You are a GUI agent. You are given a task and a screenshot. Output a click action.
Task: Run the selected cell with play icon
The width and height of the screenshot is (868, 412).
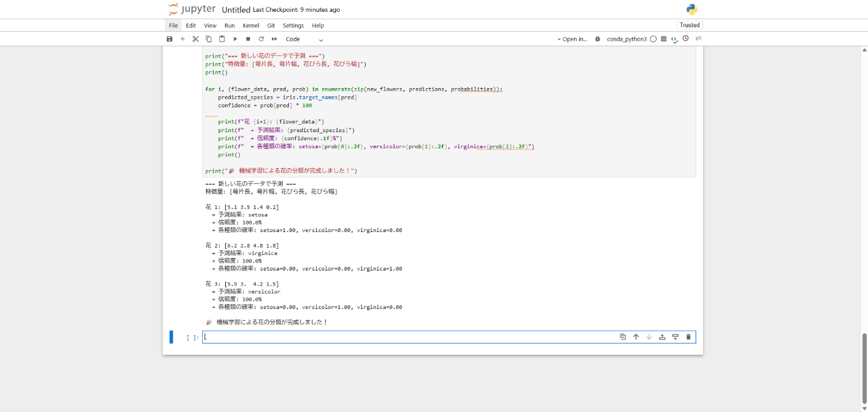pos(235,39)
